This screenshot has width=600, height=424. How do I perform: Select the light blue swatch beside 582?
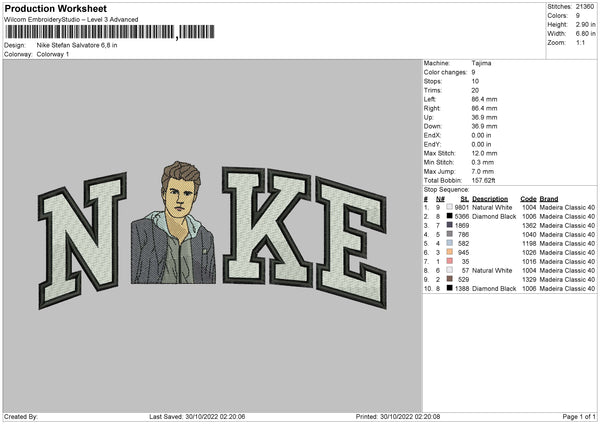(449, 243)
